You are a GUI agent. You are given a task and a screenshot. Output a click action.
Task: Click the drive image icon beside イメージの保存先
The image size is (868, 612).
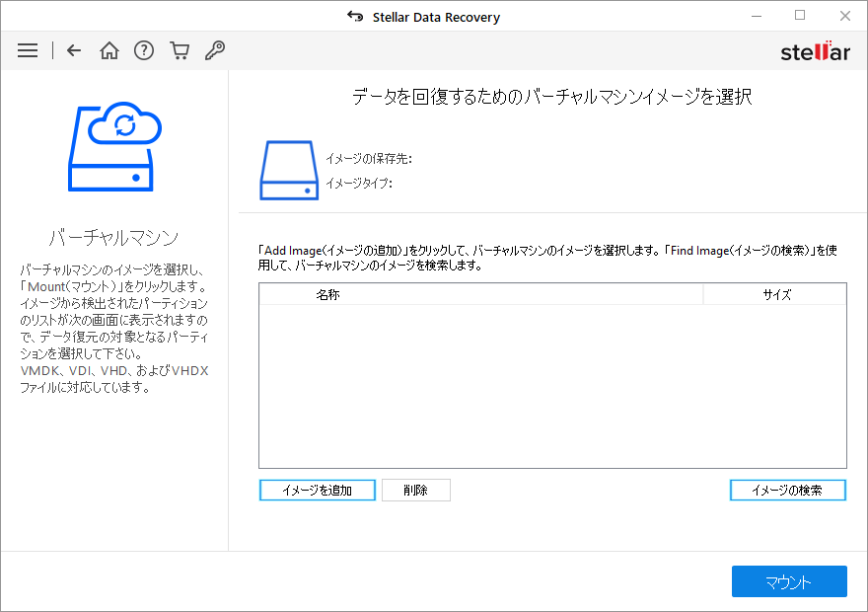(x=289, y=171)
